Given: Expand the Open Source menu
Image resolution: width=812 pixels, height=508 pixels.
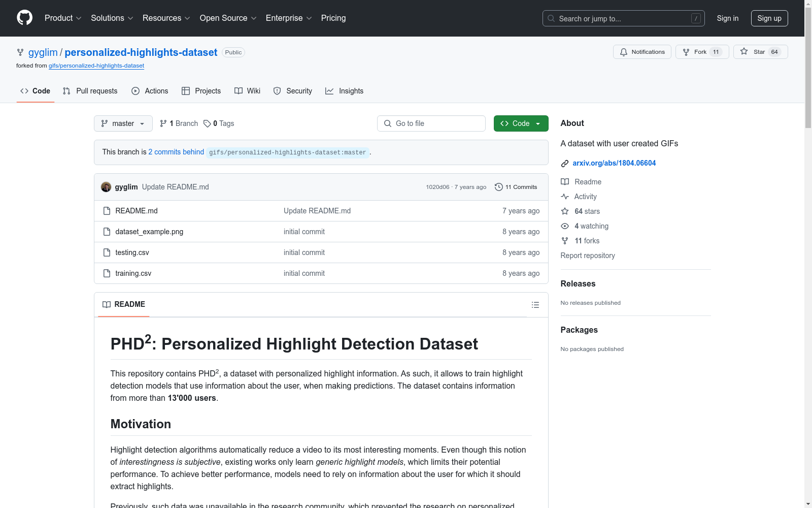Looking at the screenshot, I should (x=228, y=18).
